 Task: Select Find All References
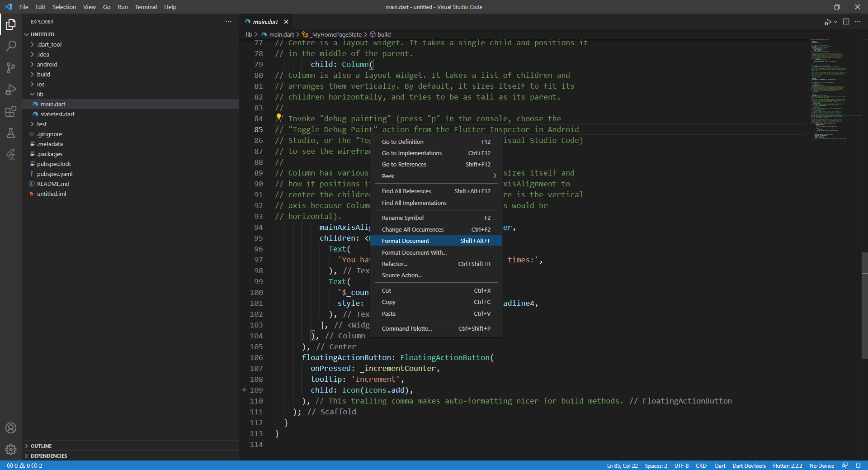(436, 191)
